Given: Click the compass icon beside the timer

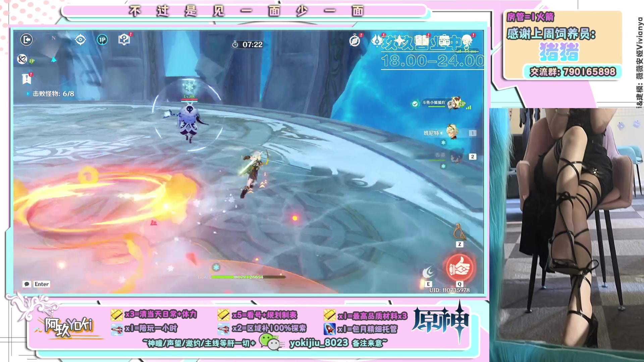Looking at the screenshot, I should pos(355,41).
